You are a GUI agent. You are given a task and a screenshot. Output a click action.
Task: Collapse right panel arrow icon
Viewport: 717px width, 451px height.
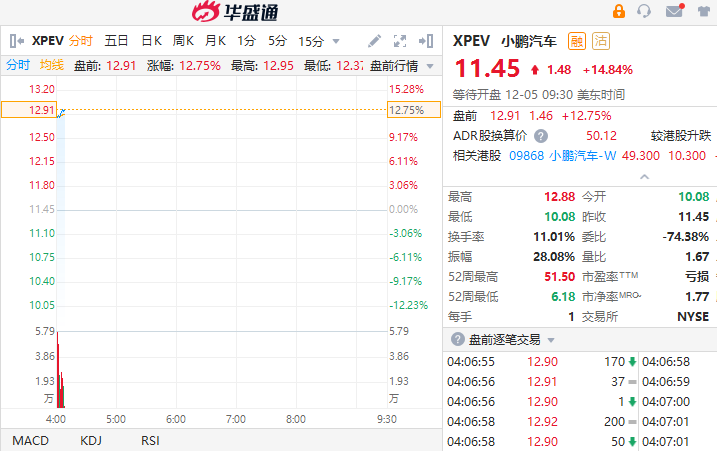(x=426, y=41)
